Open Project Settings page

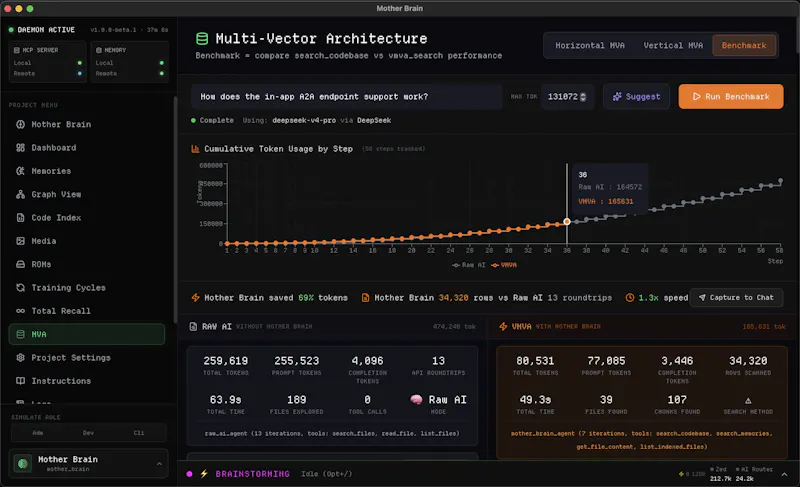tap(87, 357)
